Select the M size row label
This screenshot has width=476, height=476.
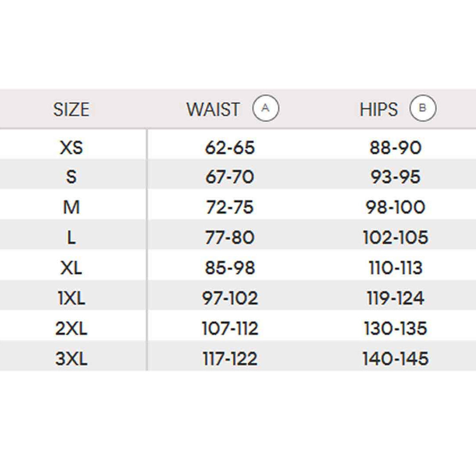point(71,207)
